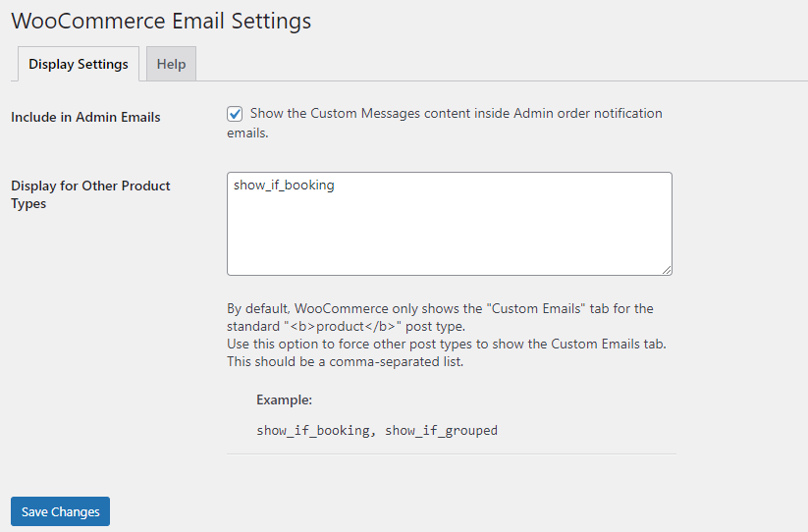Click the 'Show the Custom Messages content' checkbox label
Viewport: 808px width, 532px height.
(x=456, y=114)
